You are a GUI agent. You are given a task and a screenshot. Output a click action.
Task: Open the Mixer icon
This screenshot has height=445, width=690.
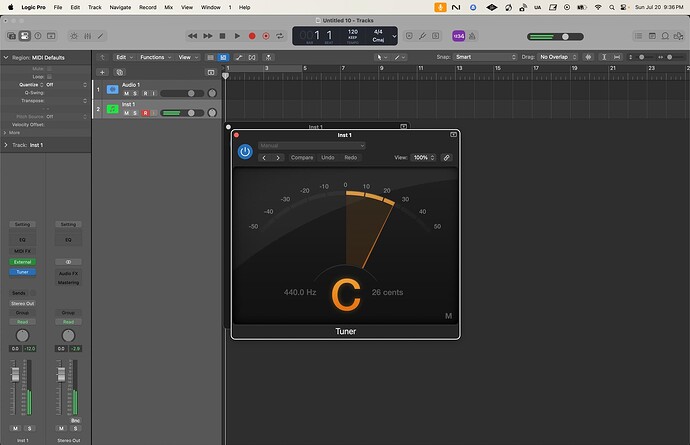pos(88,36)
